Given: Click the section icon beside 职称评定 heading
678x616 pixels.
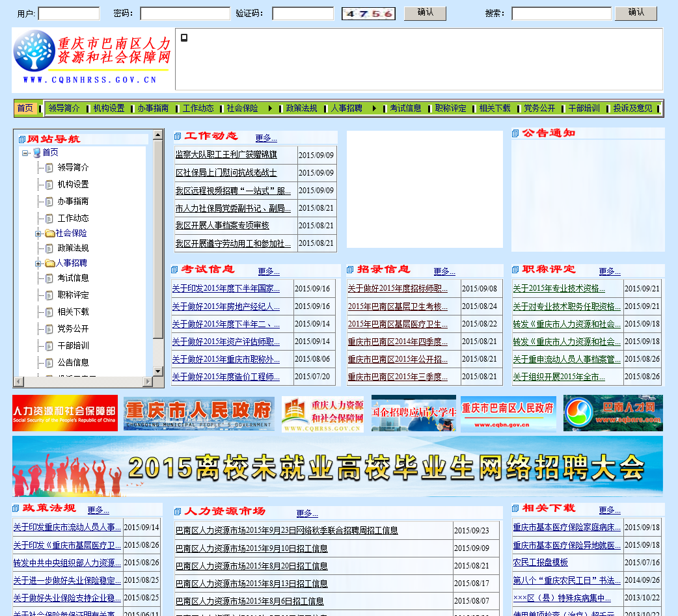Looking at the screenshot, I should [515, 270].
